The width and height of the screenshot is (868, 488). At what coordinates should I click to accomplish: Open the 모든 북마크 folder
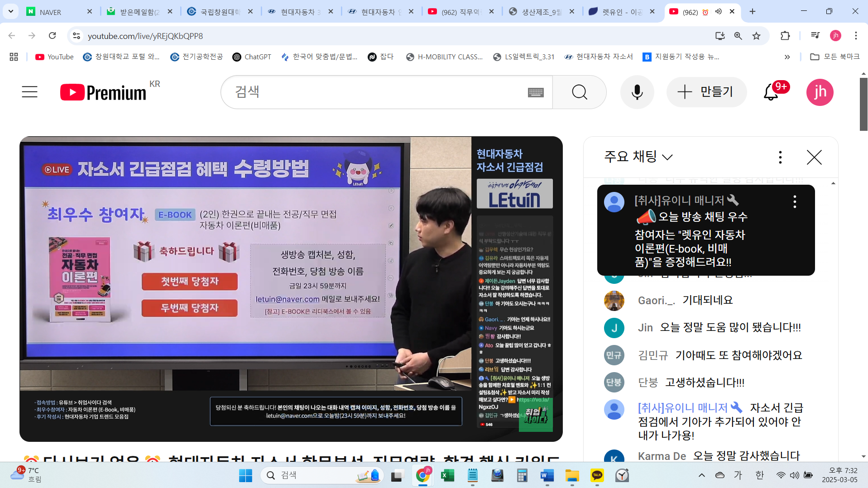pyautogui.click(x=834, y=57)
